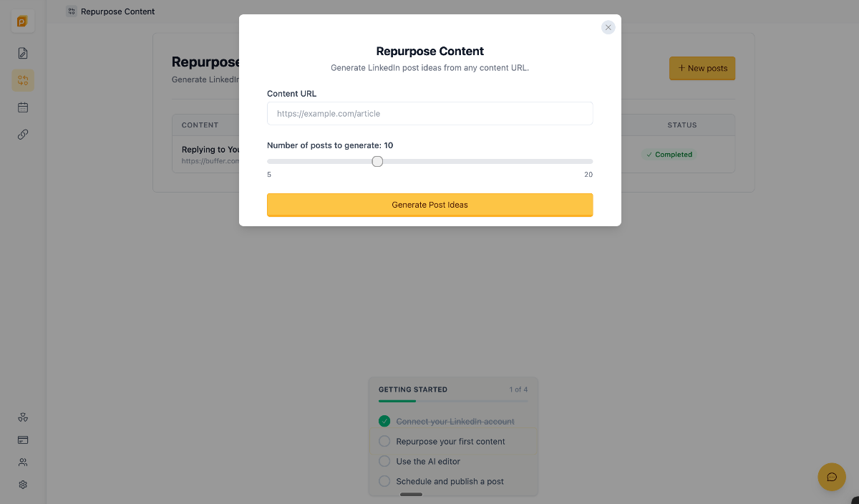
Task: Click the Content URL input field
Action: [x=429, y=114]
